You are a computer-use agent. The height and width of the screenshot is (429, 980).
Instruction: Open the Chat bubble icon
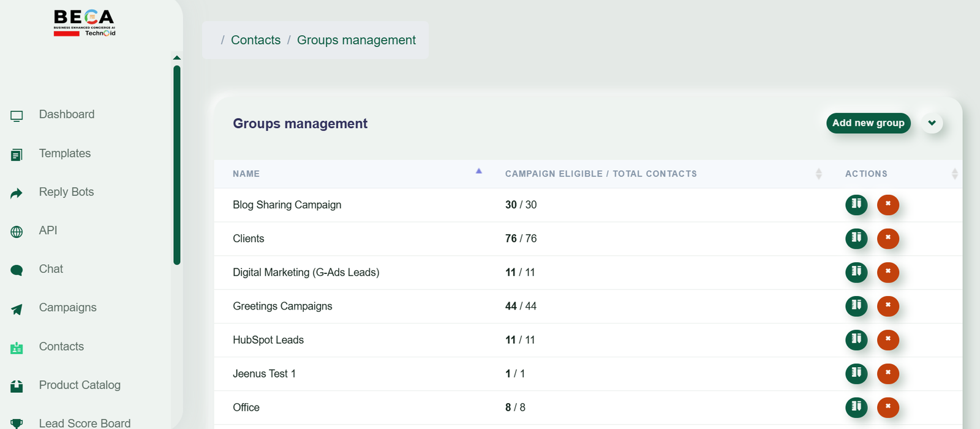pos(17,270)
